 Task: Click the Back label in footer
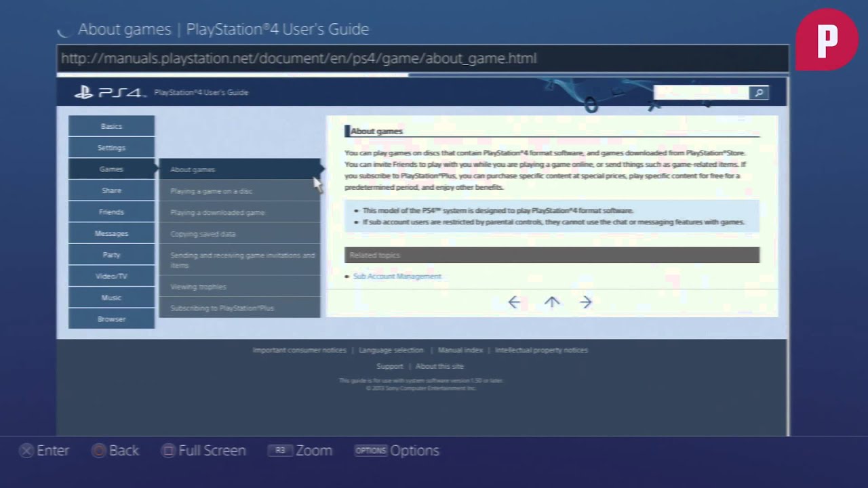point(124,451)
